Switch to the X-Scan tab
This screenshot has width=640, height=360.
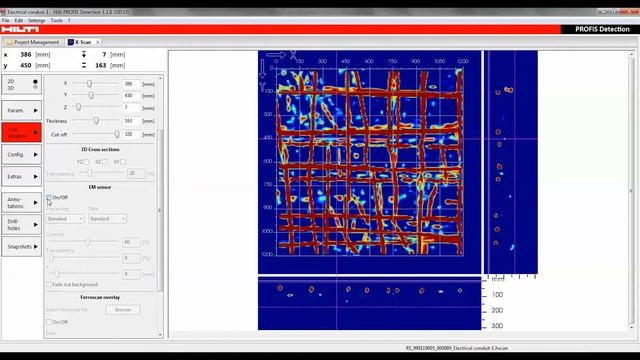pyautogui.click(x=83, y=42)
